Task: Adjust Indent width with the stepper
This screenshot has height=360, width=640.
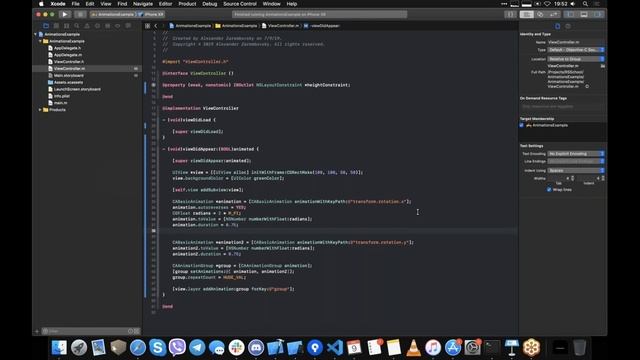Action: pos(603,178)
